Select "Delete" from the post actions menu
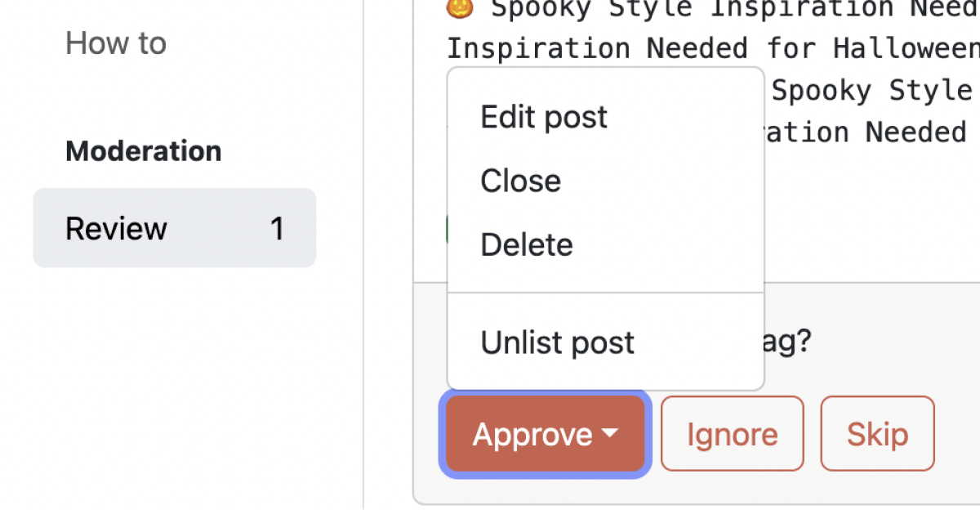Viewport: 980px width, 510px height. tap(526, 244)
